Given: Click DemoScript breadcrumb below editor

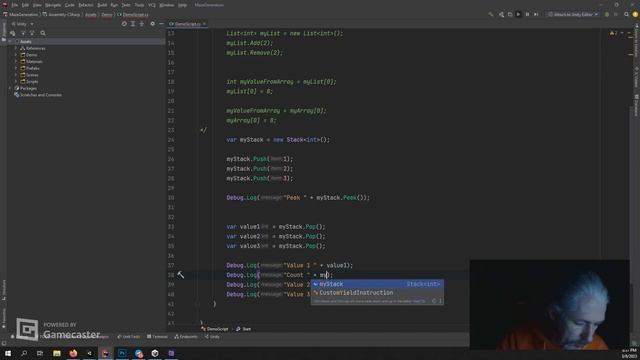Looking at the screenshot, I should [x=215, y=329].
